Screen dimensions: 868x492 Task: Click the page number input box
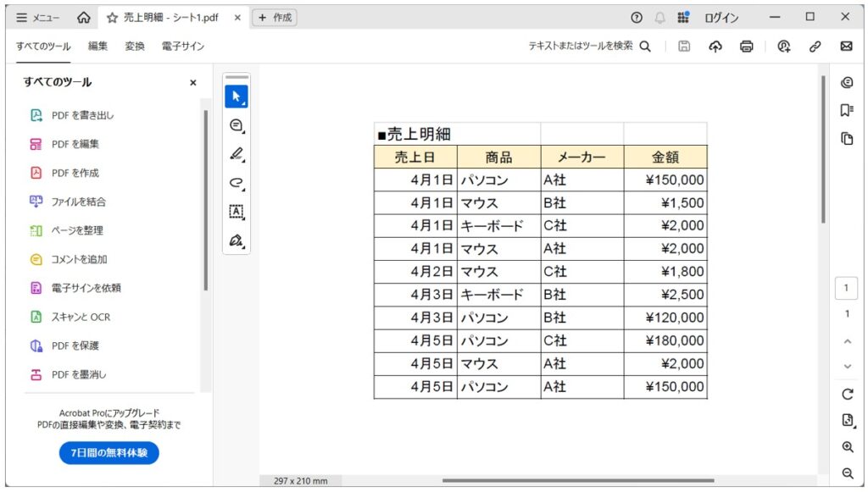[846, 288]
